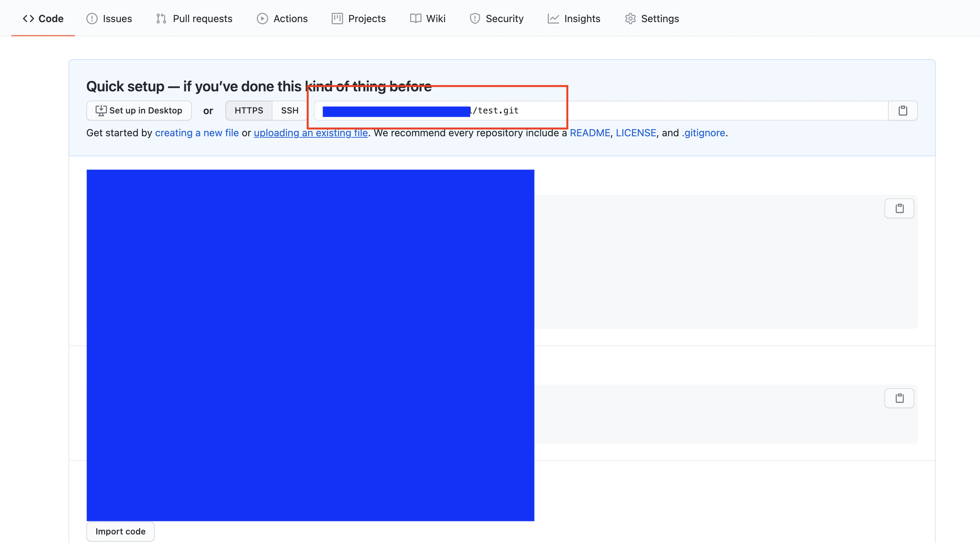This screenshot has height=543, width=980.
Task: Click the desktop download icon in Set up in Desktop
Action: pos(101,110)
